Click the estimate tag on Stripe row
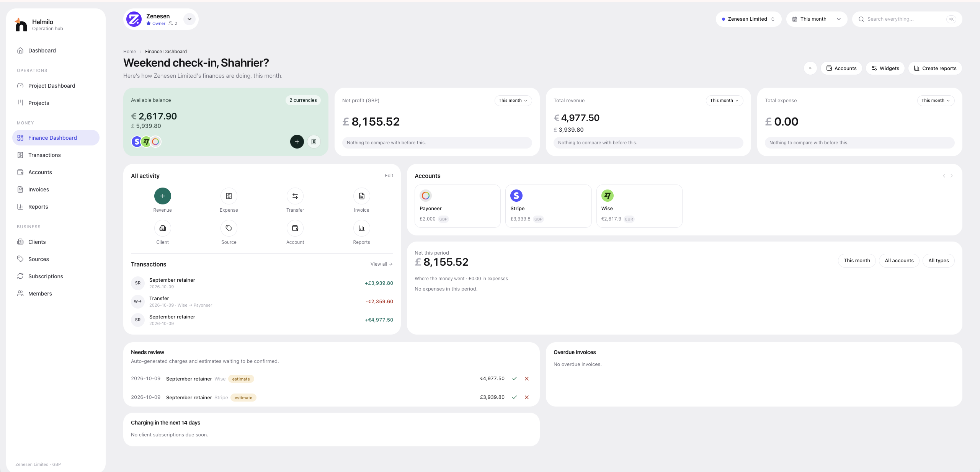Screen dimensions: 980x472 [x=243, y=398]
